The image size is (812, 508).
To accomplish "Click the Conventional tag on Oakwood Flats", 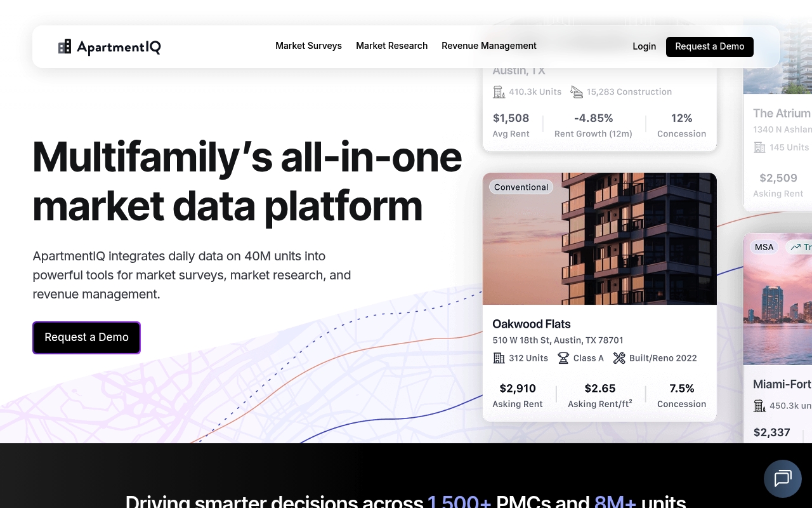I will 521,187.
